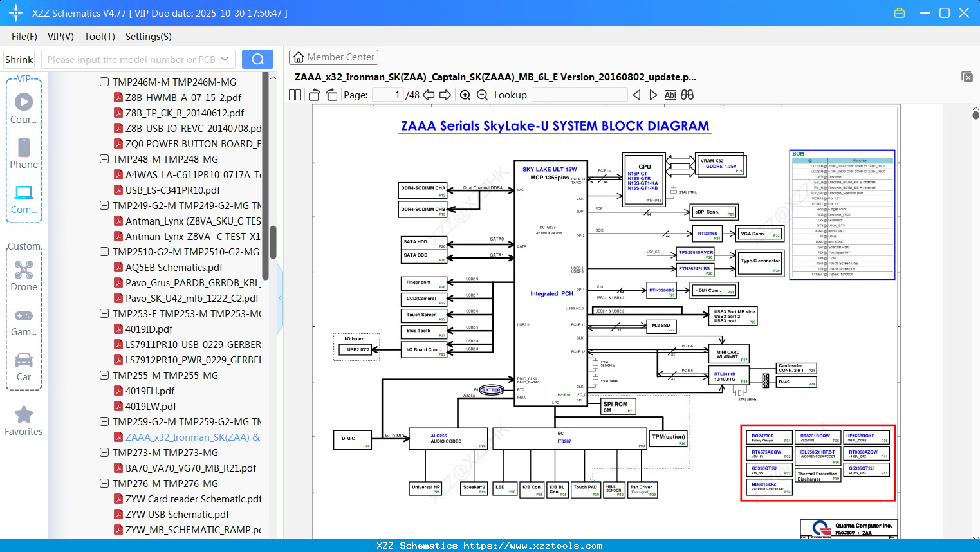Open the File(F) menu

point(24,37)
